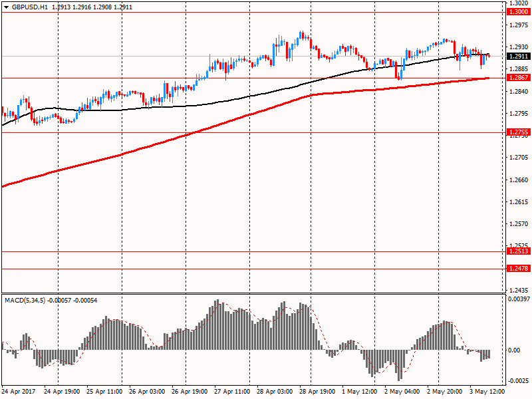
Task: Select the 1 May 12:00 time label
Action: [360, 392]
